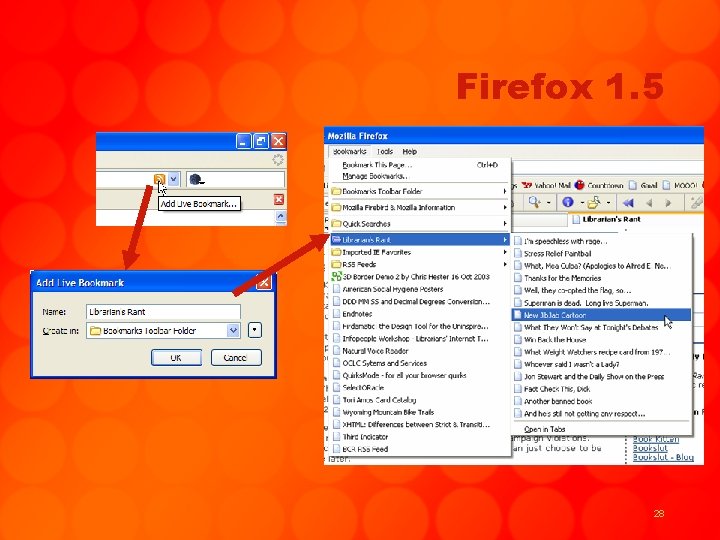The height and width of the screenshot is (540, 720).
Task: Click magnifier zoom toolbar icon
Action: (x=534, y=202)
